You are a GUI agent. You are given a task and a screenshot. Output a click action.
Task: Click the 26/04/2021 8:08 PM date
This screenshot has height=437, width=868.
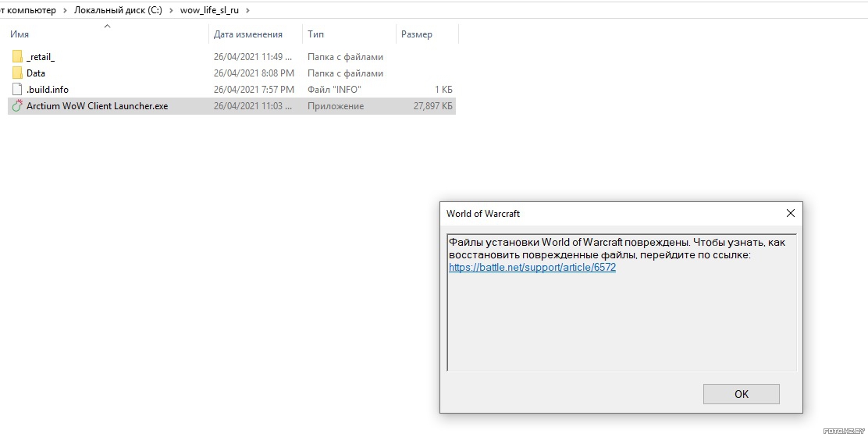[254, 73]
